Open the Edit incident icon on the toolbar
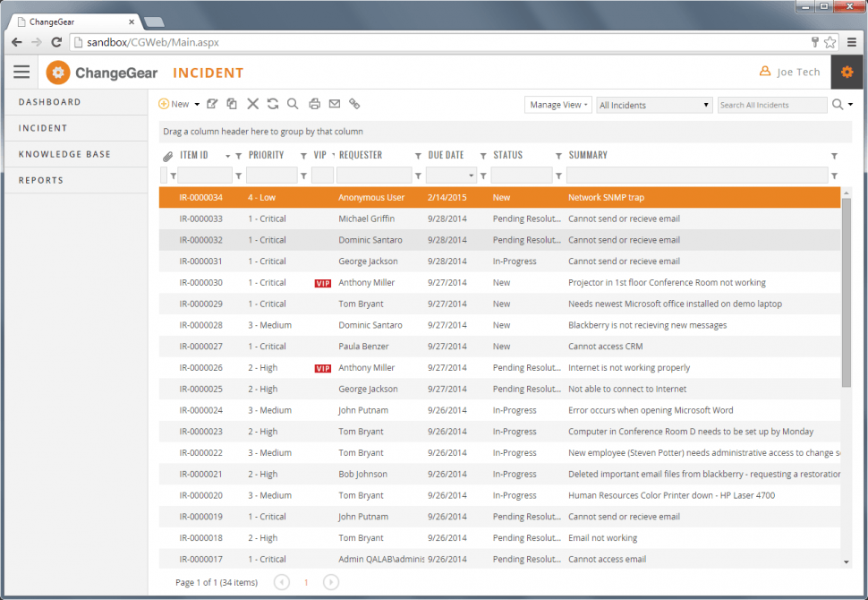Viewport: 868px width, 600px height. point(211,104)
